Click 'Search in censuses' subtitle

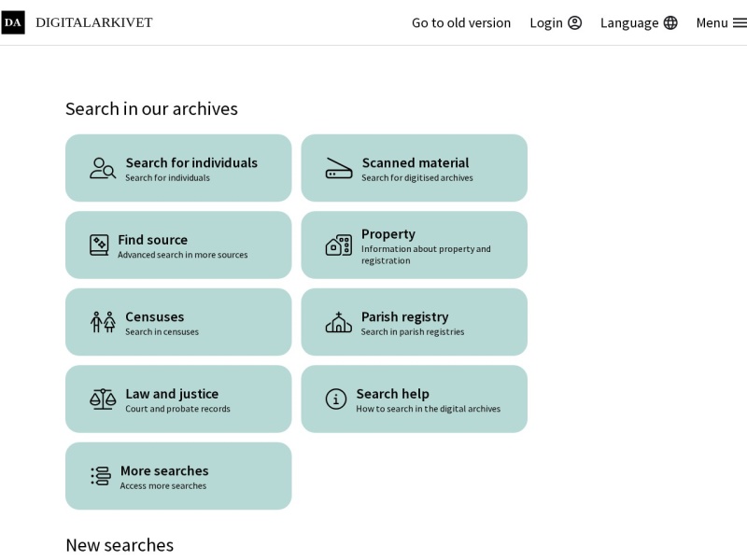click(x=162, y=332)
